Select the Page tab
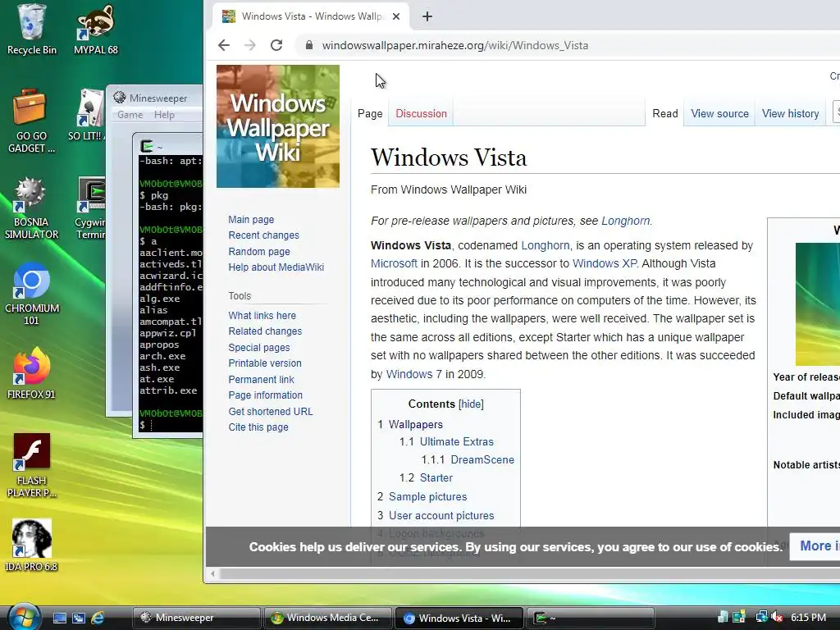Viewport: 840px width, 630px height. coord(370,113)
